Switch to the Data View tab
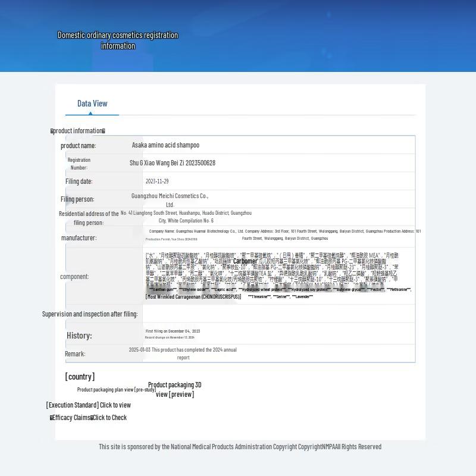 pyautogui.click(x=92, y=104)
